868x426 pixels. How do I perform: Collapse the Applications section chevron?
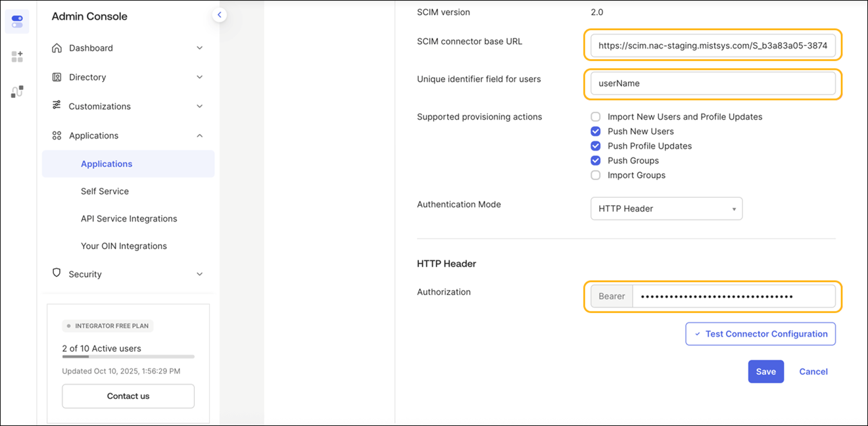coord(200,135)
